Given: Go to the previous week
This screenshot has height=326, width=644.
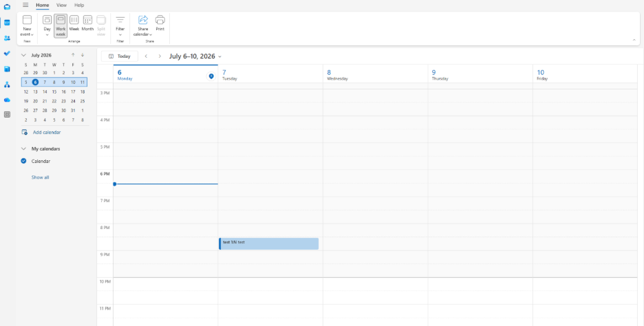Looking at the screenshot, I should click(x=146, y=56).
